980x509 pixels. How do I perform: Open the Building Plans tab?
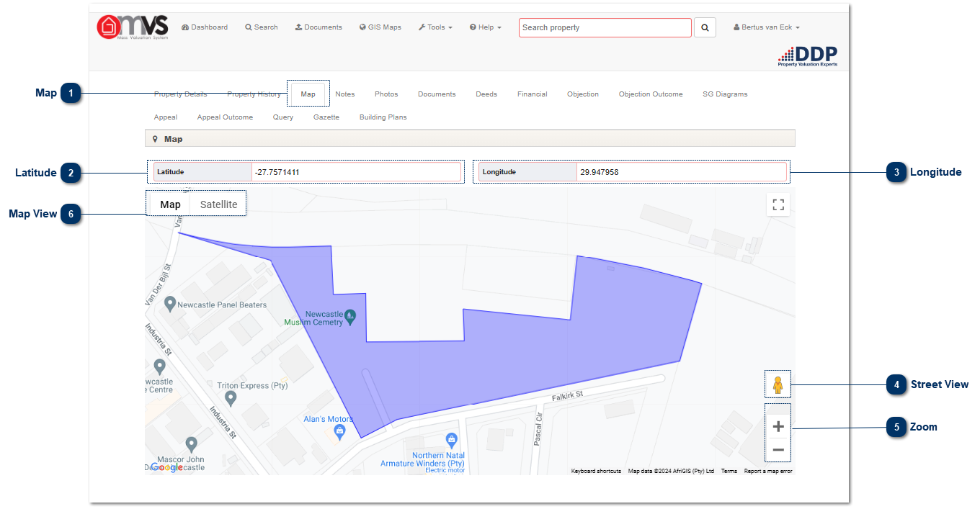383,117
